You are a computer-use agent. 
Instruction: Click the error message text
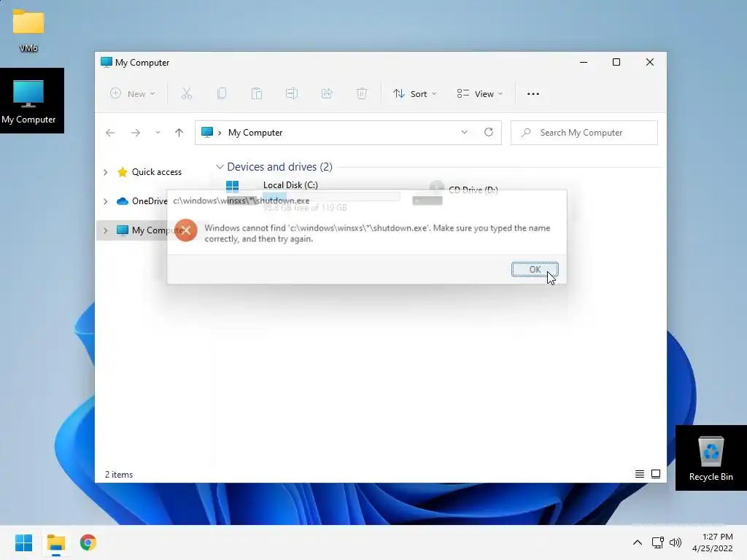pos(377,233)
